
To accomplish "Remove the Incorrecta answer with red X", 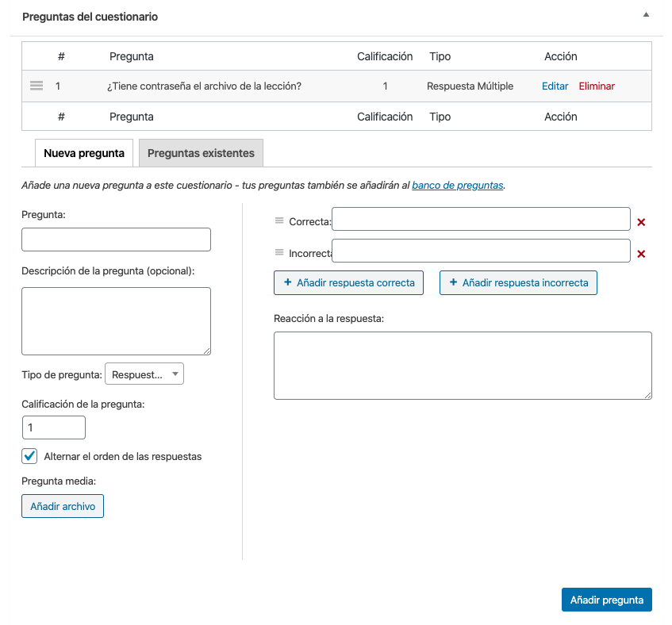I will coord(641,254).
